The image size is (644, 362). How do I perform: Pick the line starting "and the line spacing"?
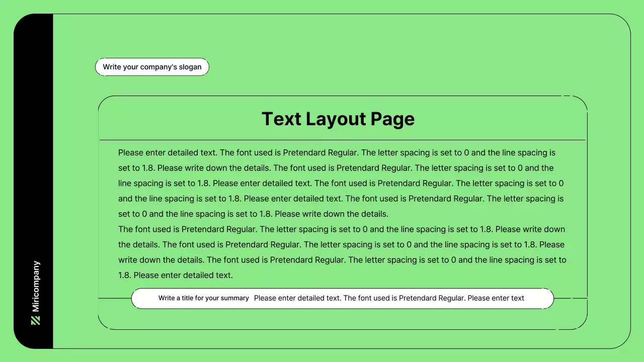pos(341,199)
